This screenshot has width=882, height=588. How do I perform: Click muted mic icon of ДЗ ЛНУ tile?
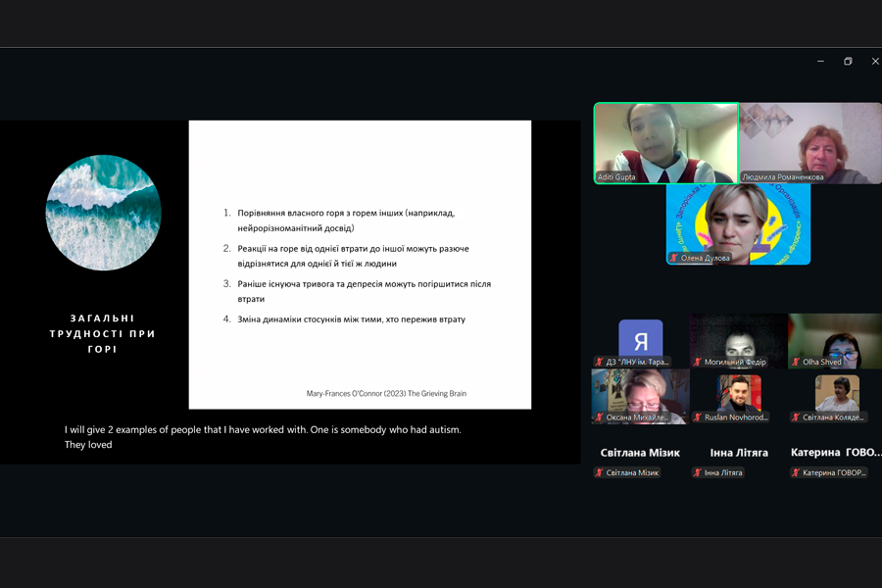599,362
